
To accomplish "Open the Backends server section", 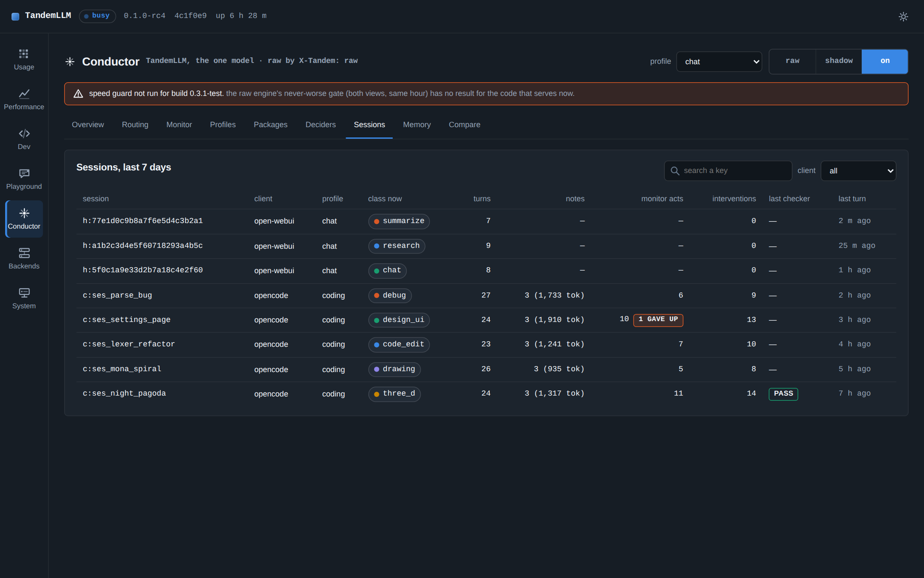I will [24, 259].
